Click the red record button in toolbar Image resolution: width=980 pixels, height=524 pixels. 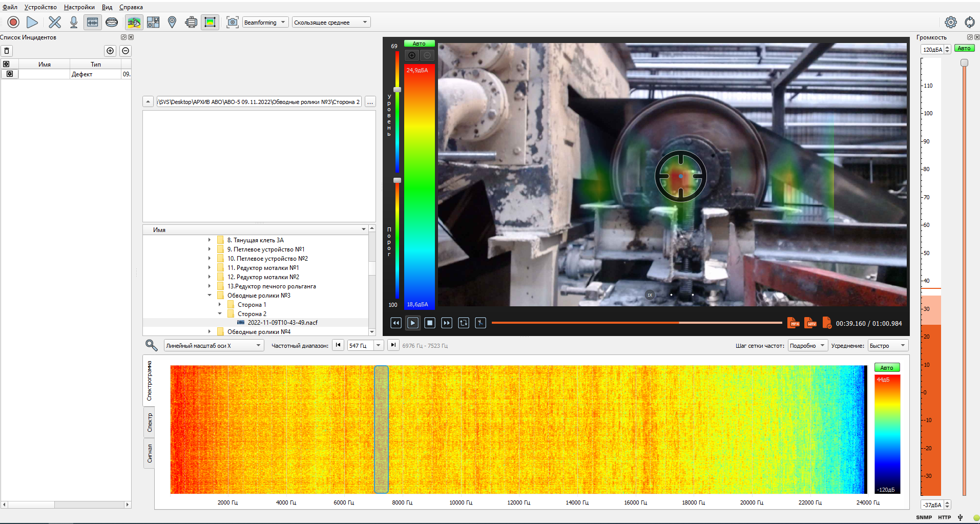tap(13, 22)
